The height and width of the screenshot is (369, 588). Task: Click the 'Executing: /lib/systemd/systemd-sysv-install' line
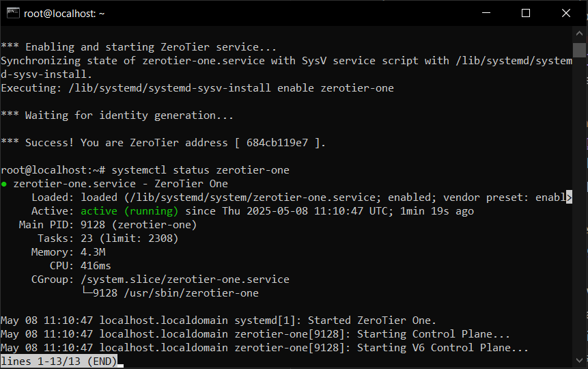coord(197,88)
